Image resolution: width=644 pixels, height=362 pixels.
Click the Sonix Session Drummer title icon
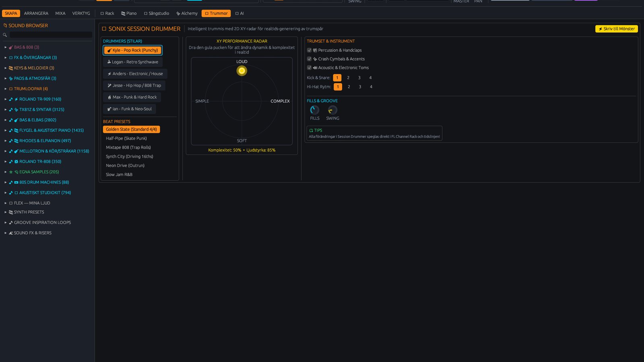tap(104, 29)
